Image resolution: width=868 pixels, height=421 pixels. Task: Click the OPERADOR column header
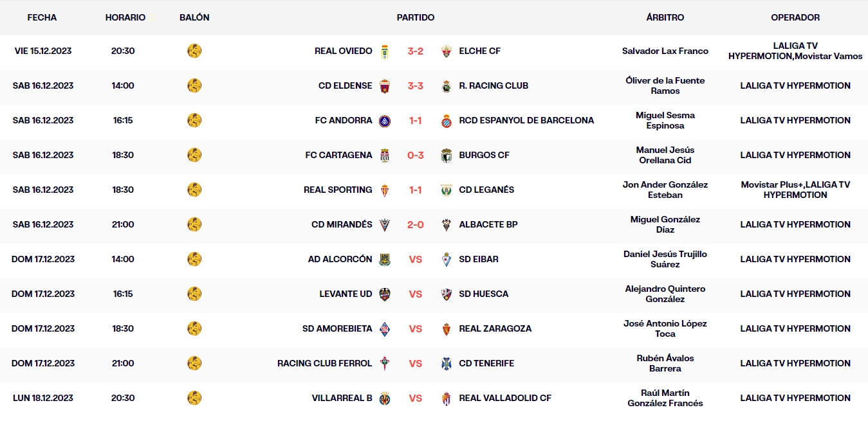795,17
